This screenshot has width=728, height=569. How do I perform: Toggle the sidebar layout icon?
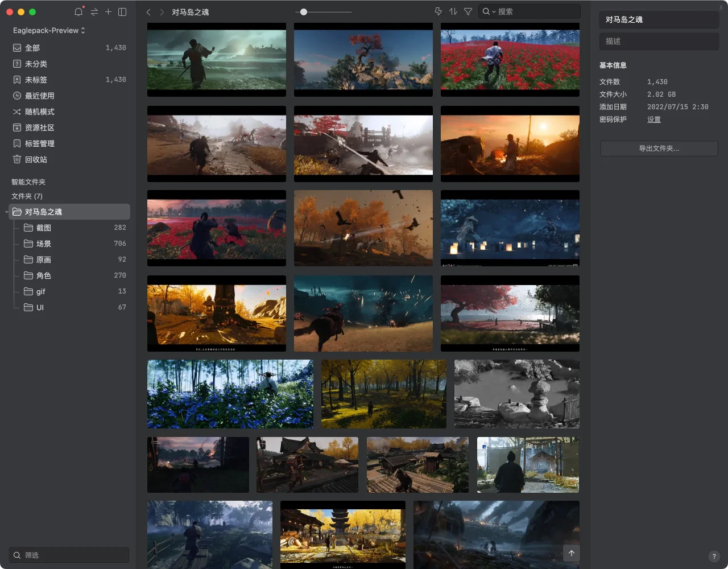point(122,12)
